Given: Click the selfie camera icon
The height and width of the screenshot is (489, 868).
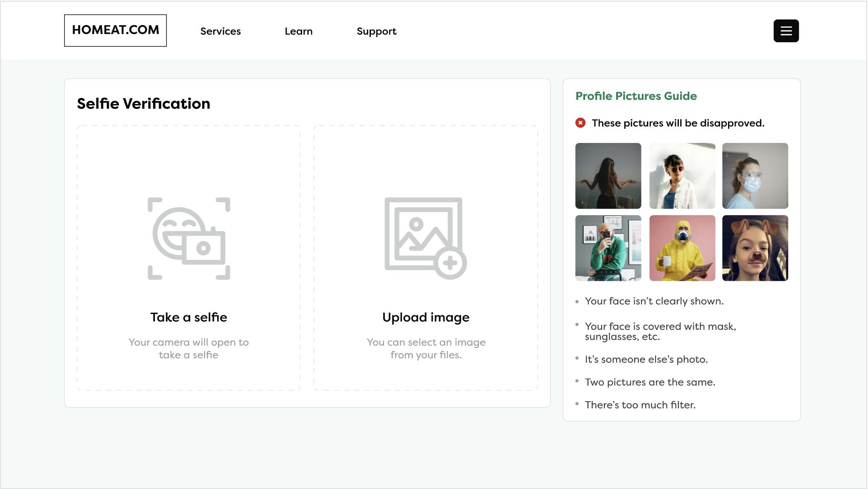Looking at the screenshot, I should tap(189, 238).
